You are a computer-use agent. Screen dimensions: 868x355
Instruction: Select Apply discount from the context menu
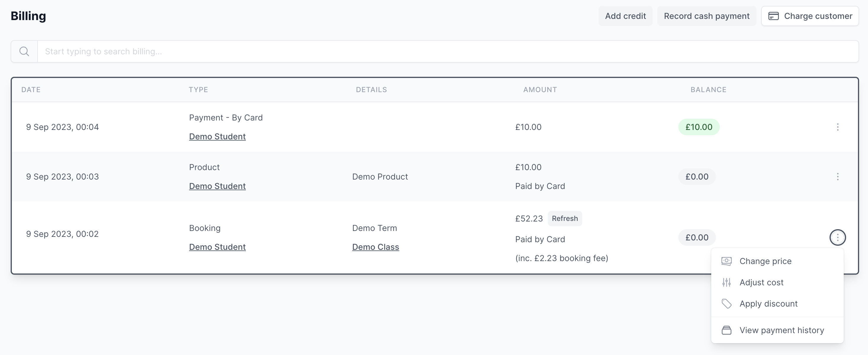pos(769,304)
